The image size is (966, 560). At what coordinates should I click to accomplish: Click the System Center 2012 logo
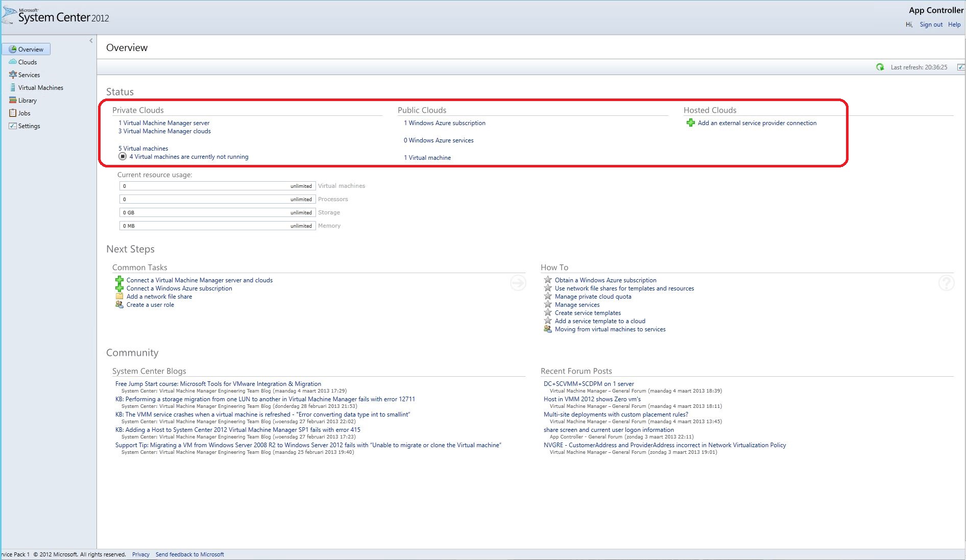[x=56, y=16]
